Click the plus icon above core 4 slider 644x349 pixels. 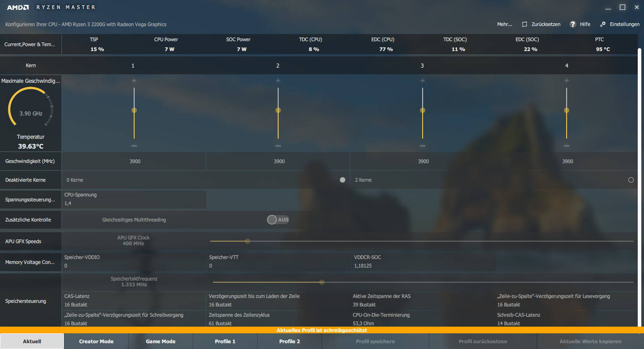(567, 81)
